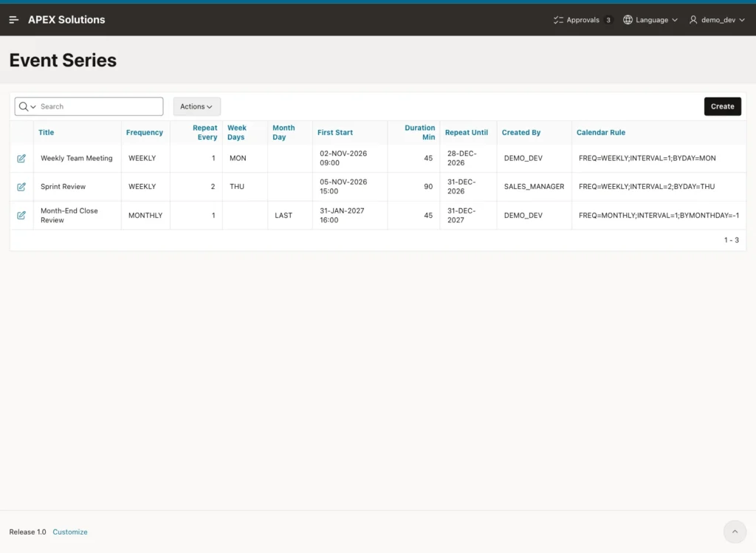Click the Language globe icon

pyautogui.click(x=628, y=20)
